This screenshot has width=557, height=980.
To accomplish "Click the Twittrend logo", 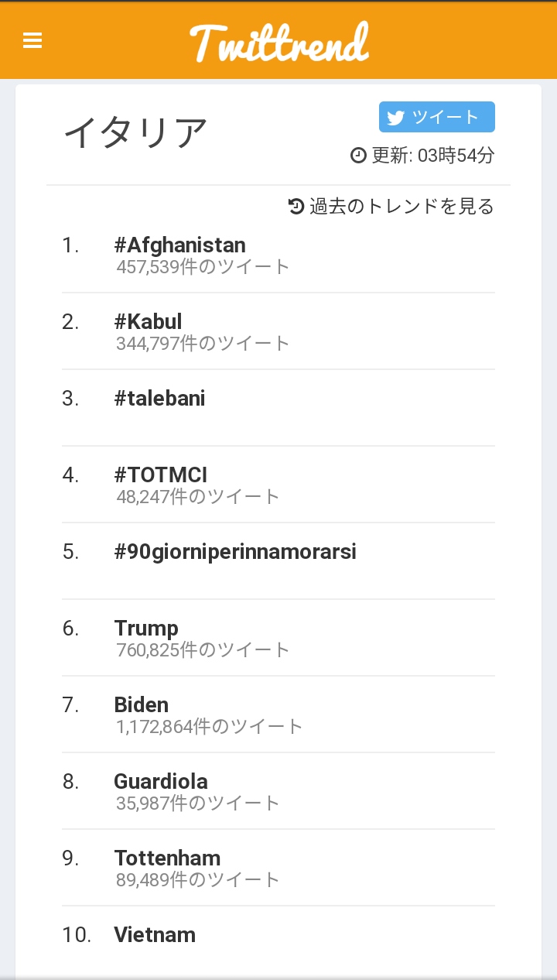I will [279, 42].
